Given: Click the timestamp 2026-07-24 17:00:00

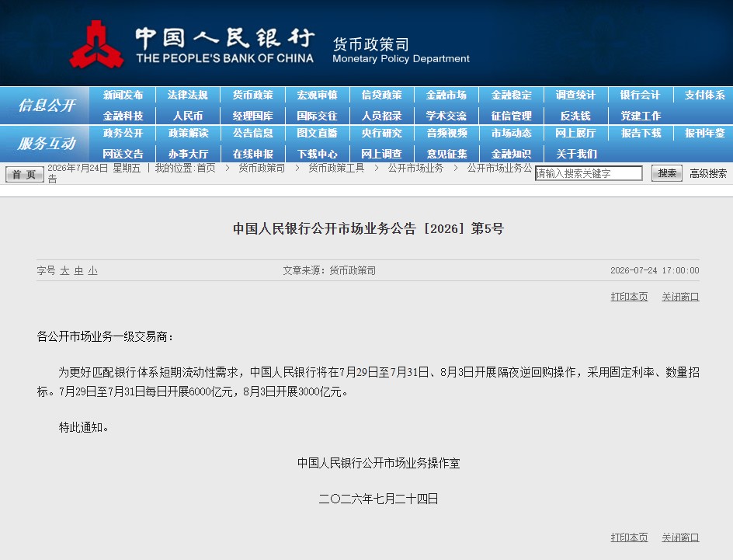Looking at the screenshot, I should coord(655,270).
